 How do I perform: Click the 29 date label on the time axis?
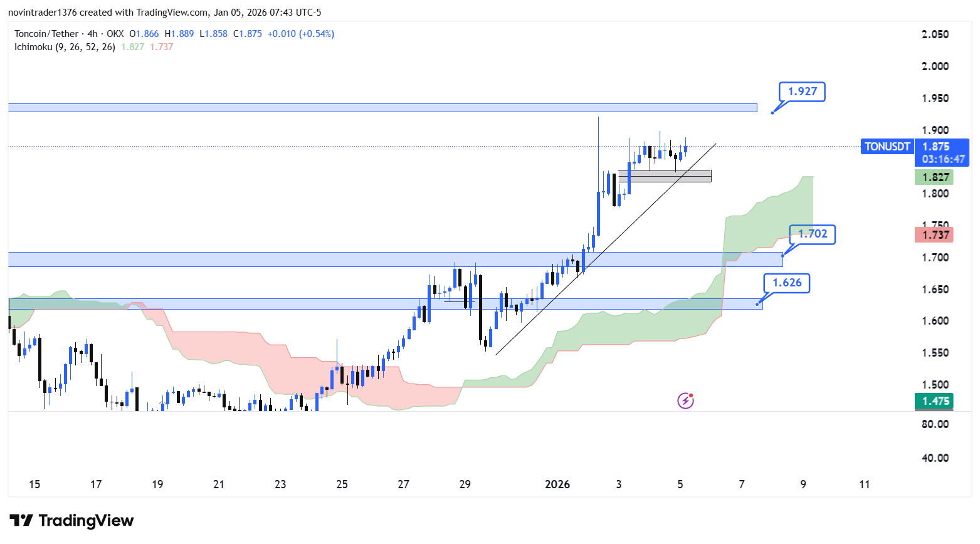pos(465,484)
